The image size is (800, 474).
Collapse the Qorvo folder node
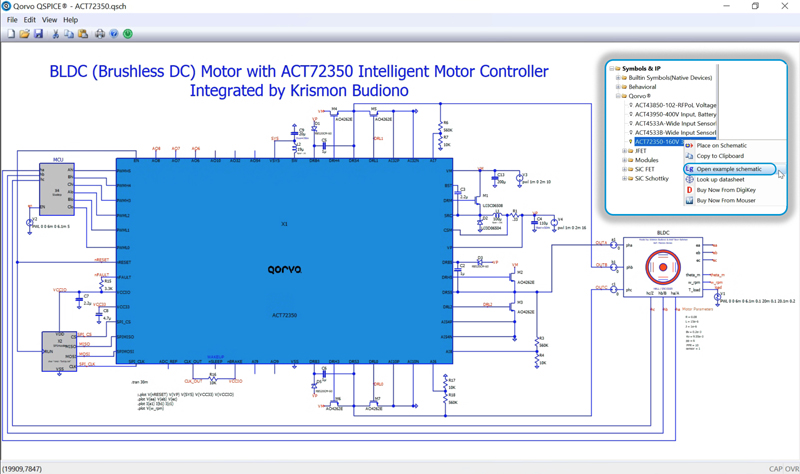[618, 96]
